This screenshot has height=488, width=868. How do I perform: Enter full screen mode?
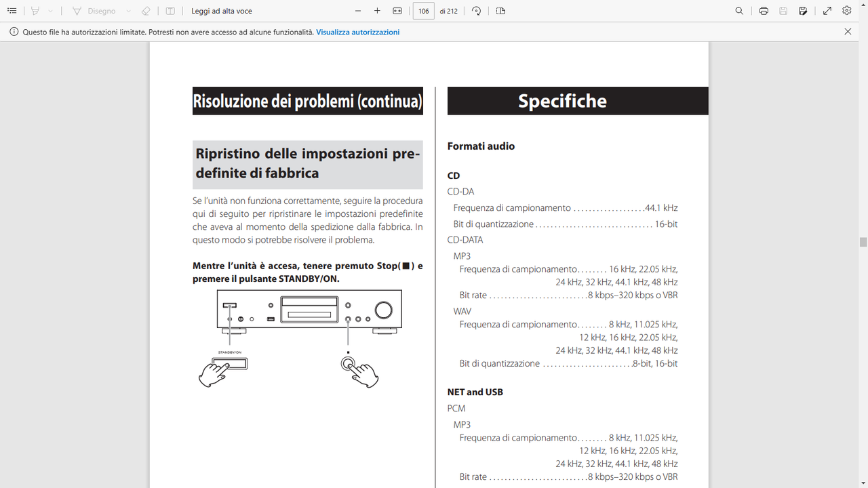tap(827, 11)
